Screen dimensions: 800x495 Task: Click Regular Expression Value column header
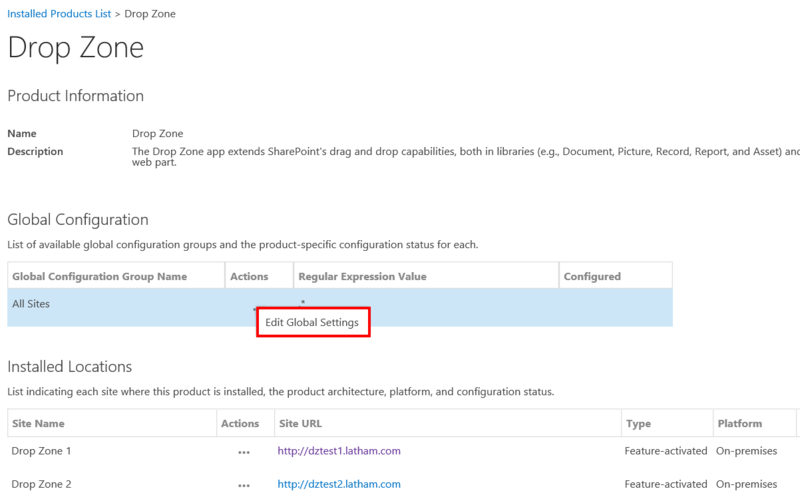(x=362, y=276)
